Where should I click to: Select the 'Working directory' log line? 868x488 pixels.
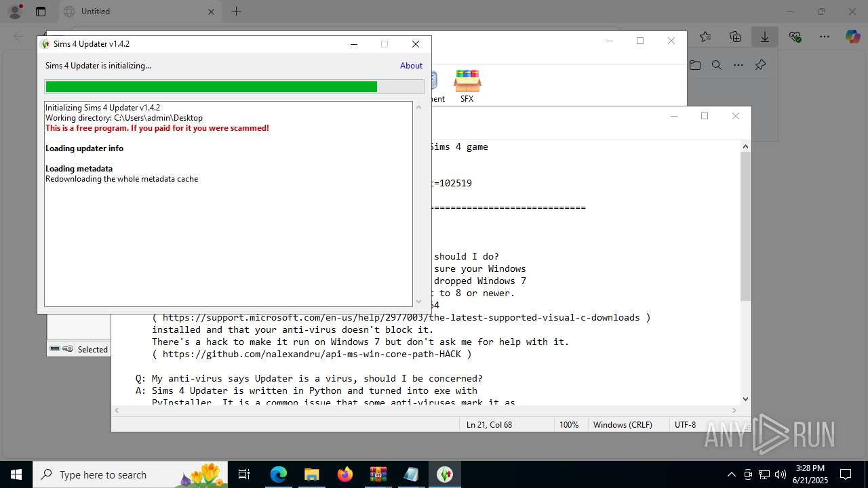[124, 118]
